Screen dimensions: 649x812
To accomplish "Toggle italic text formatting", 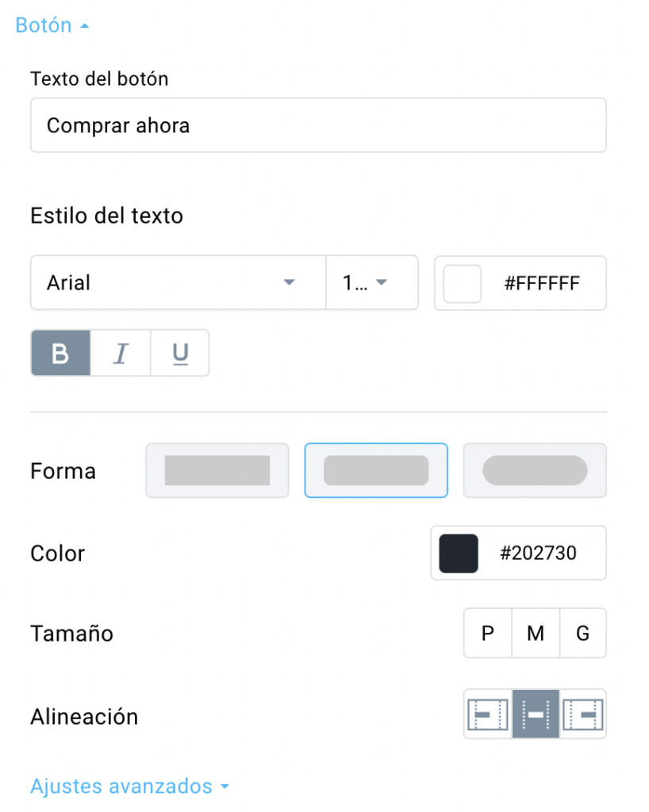I will (121, 353).
